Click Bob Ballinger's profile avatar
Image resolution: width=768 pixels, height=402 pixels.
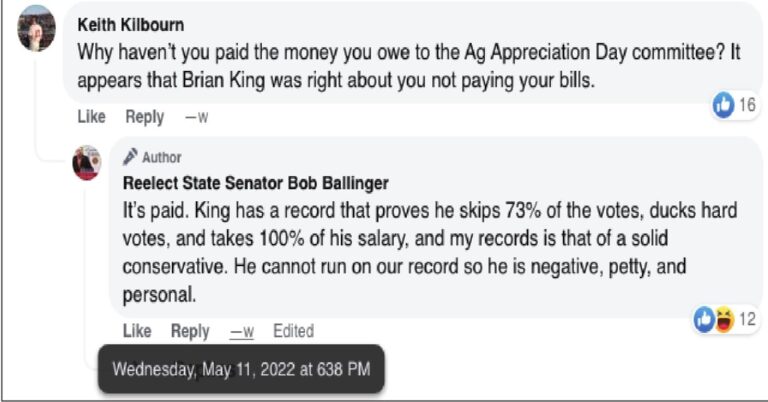pyautogui.click(x=87, y=162)
